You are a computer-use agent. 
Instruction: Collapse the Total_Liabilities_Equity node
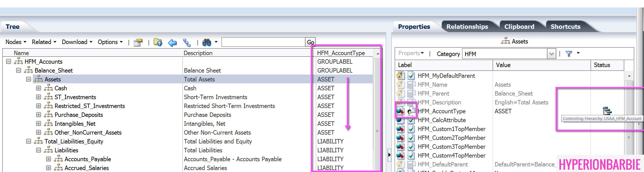pyautogui.click(x=29, y=141)
